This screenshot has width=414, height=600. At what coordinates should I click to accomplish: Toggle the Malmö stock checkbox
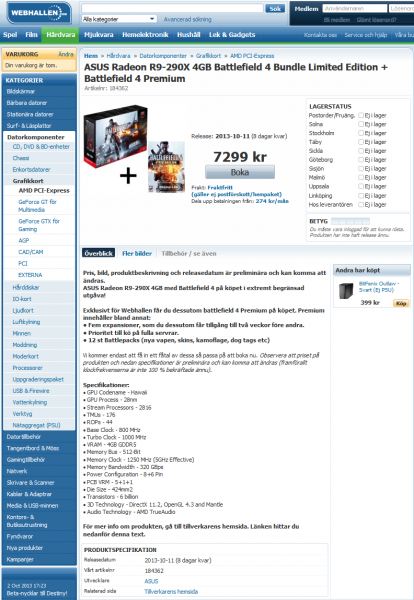click(361, 177)
